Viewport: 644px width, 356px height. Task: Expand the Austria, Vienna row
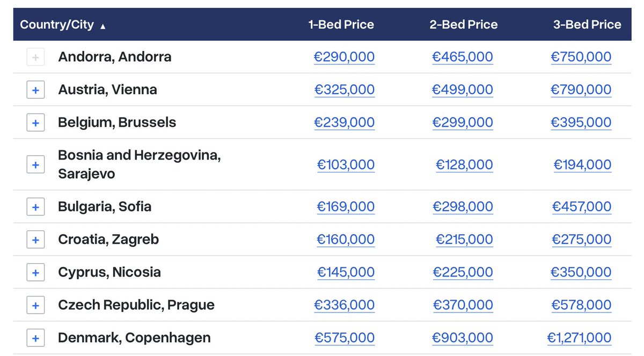pos(35,90)
